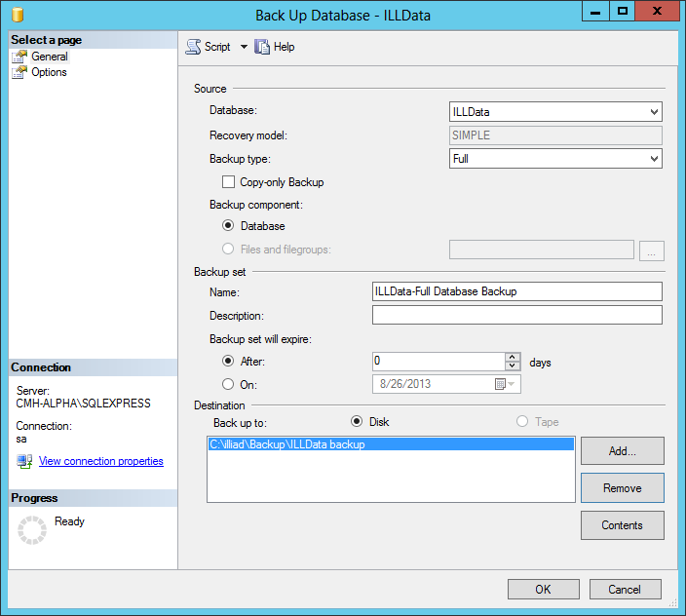
Task: Click the connection properties icon
Action: (24, 461)
